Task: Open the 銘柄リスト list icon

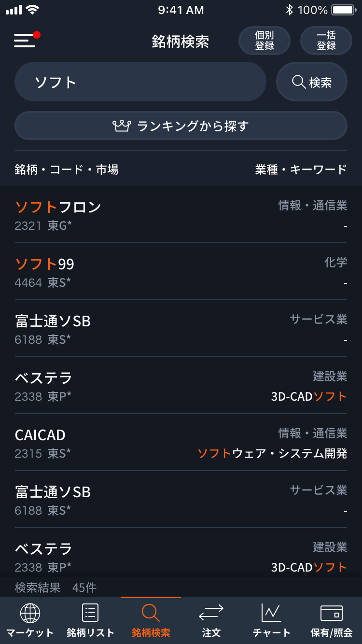Action: click(90, 613)
